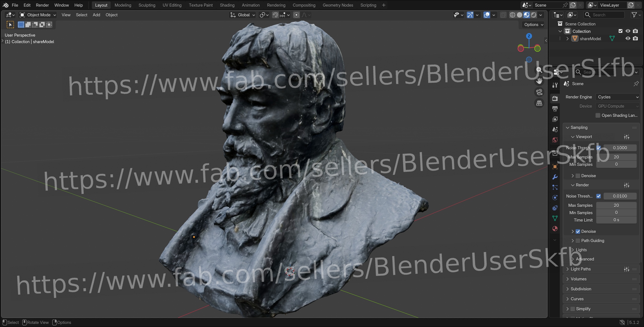Screen dimensions: 644x327
Task: Open the Object properties tab
Action: tap(555, 167)
